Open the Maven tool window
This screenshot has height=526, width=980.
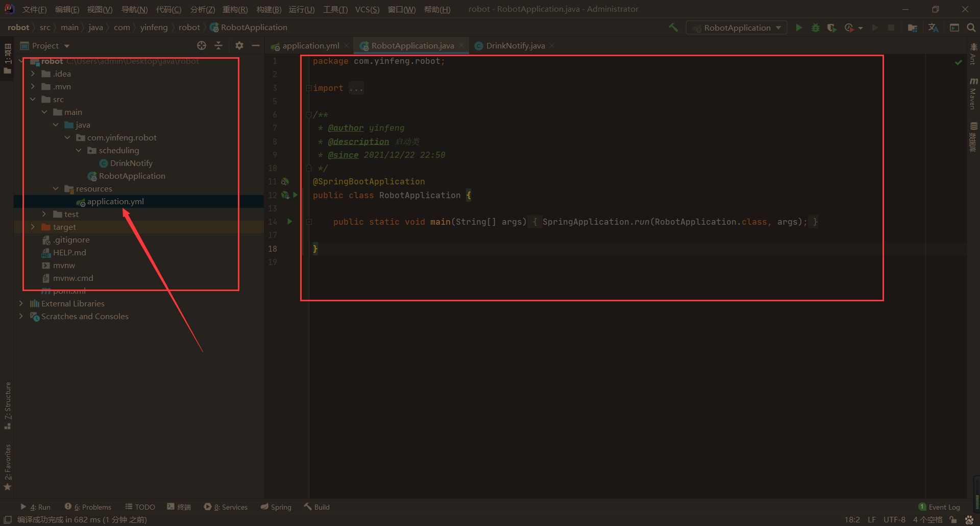point(973,93)
